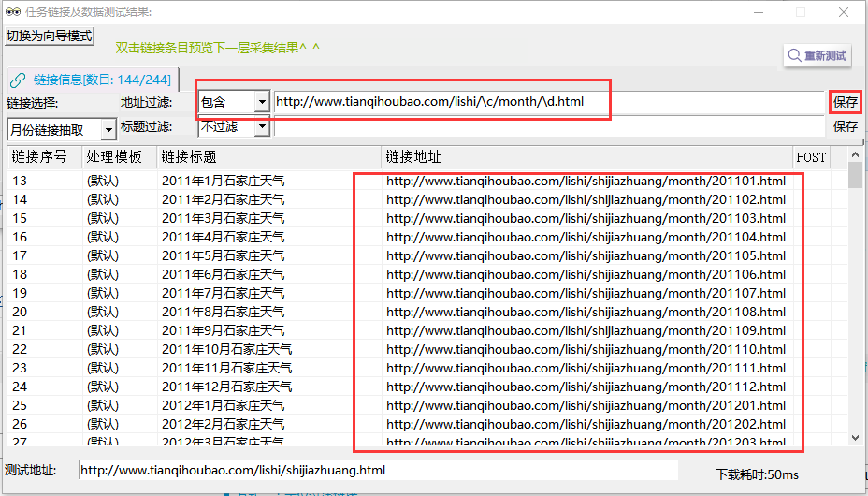The height and width of the screenshot is (496, 868).
Task: Click the chain link icon on the tab
Action: (x=18, y=80)
